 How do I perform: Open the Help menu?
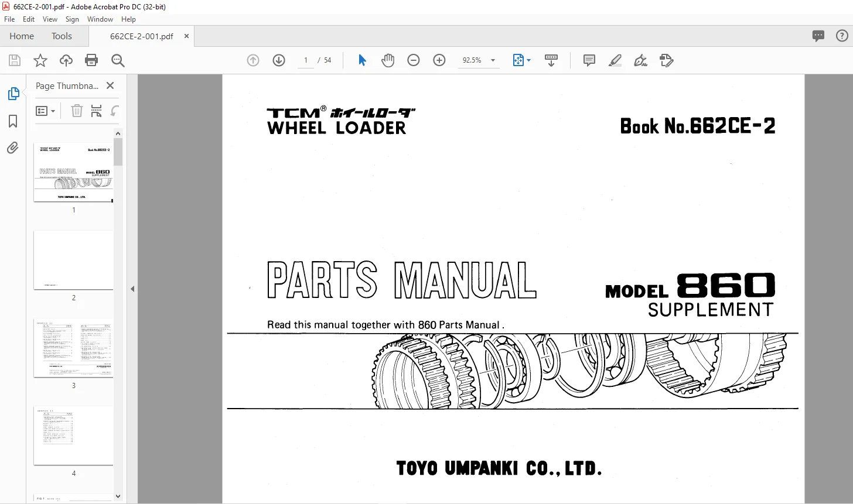coord(128,19)
